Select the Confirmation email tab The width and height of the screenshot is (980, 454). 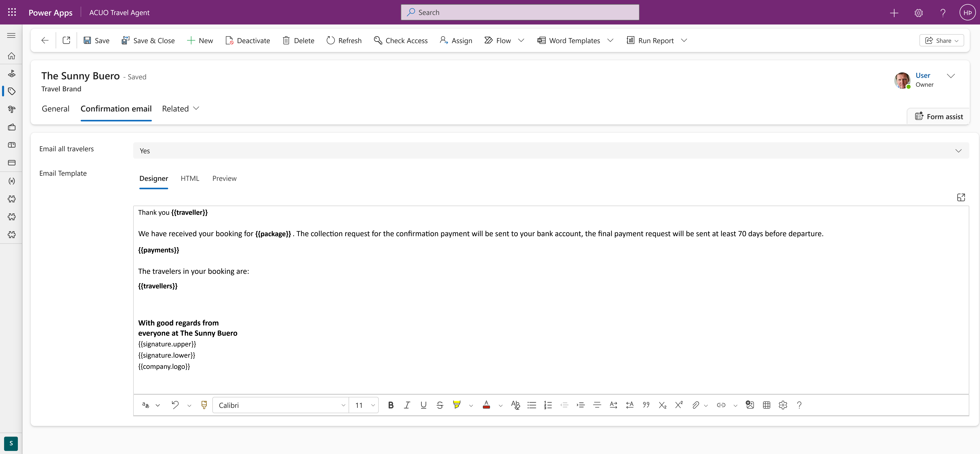click(116, 109)
